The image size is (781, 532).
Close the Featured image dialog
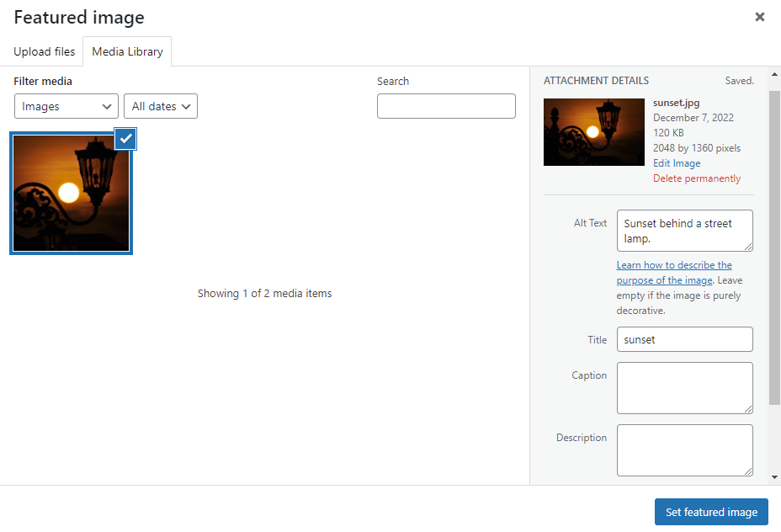(760, 17)
